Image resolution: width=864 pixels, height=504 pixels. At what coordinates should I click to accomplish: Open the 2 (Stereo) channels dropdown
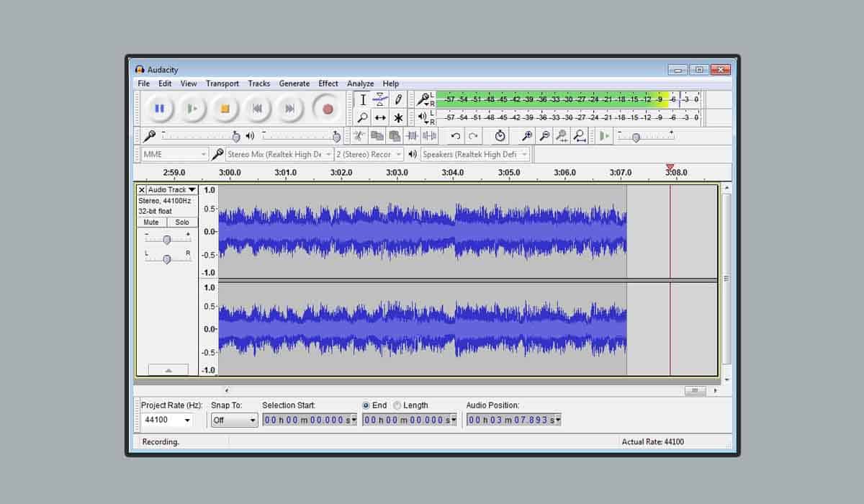click(x=369, y=154)
